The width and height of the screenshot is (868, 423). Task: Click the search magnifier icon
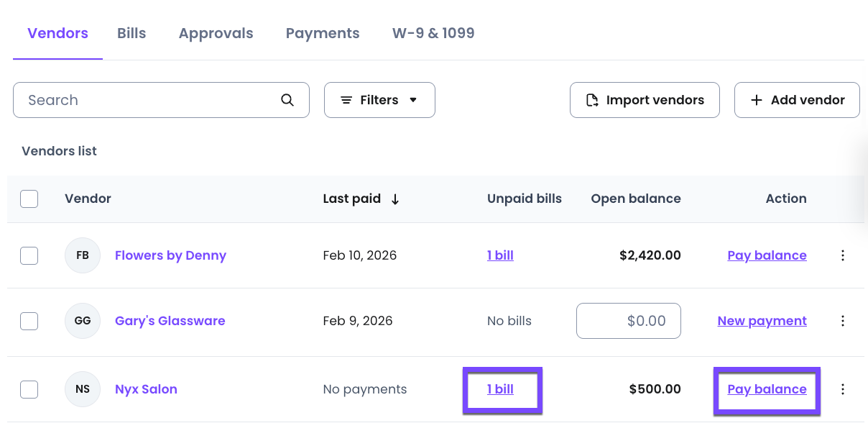coord(287,100)
